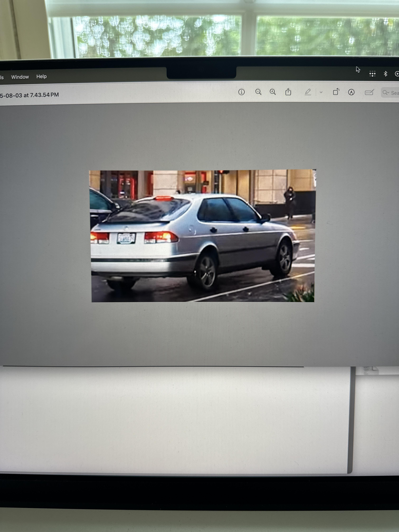
Task: Open the highlighter annotation tool
Action: pos(351,92)
